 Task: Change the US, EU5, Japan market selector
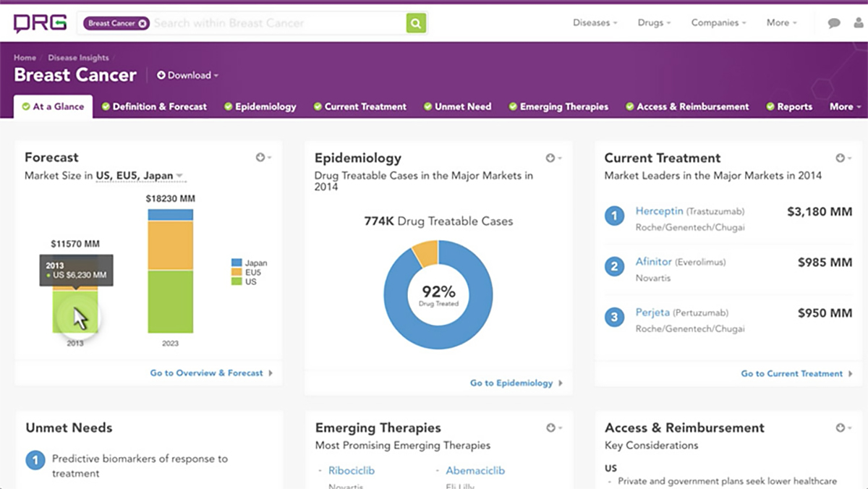140,176
